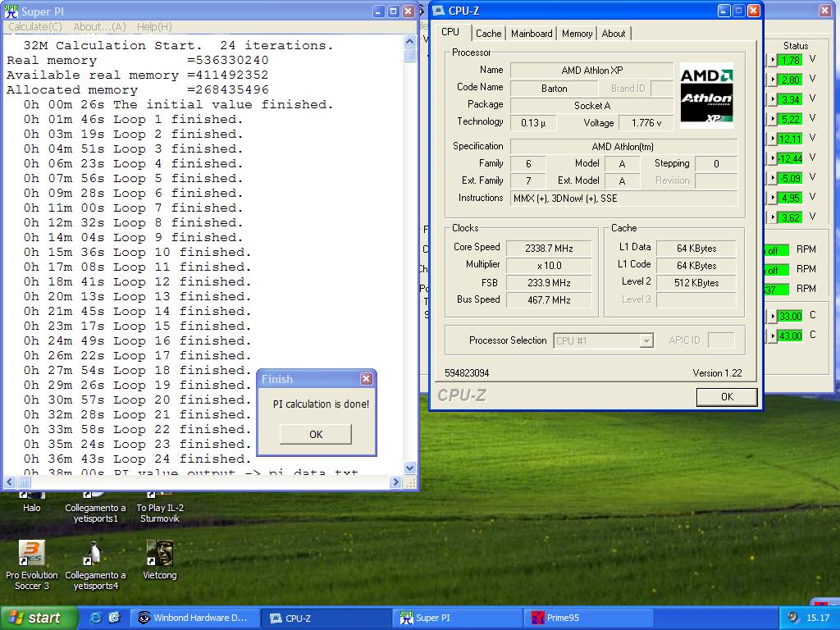
Task: Open the Windows start menu
Action: coord(39,619)
